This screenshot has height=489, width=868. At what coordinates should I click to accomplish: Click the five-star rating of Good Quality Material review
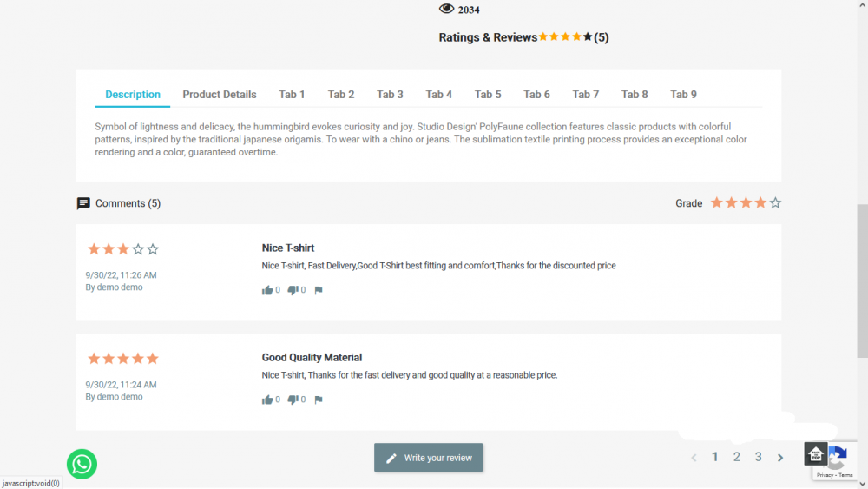[x=123, y=359]
